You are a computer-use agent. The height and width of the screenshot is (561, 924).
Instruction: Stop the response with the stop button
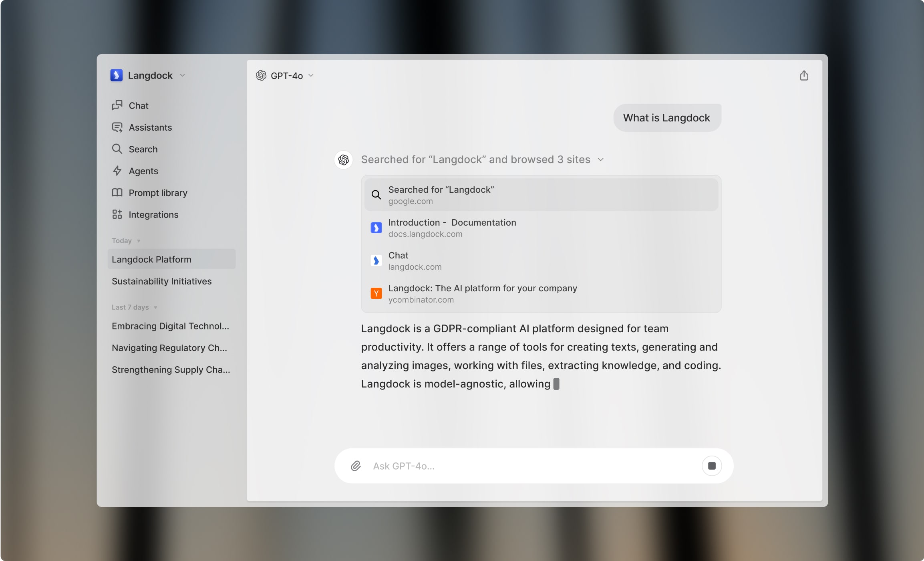tap(712, 466)
